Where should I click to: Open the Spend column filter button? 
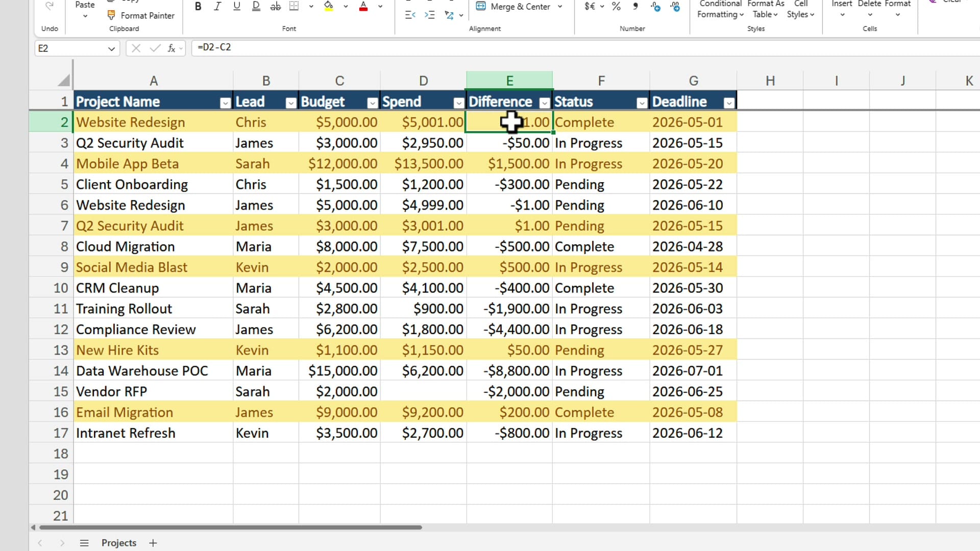click(x=459, y=103)
